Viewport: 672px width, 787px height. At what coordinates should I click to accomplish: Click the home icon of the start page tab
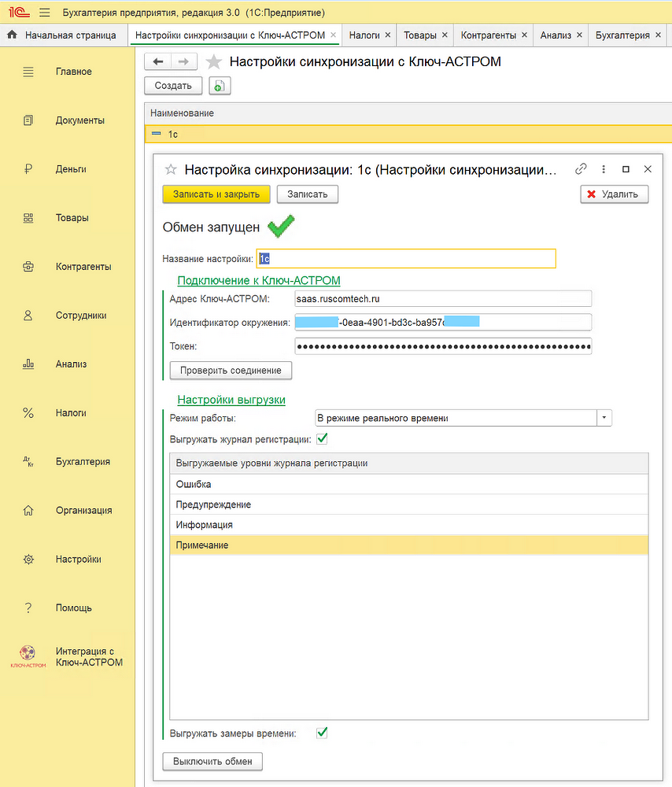[x=12, y=35]
